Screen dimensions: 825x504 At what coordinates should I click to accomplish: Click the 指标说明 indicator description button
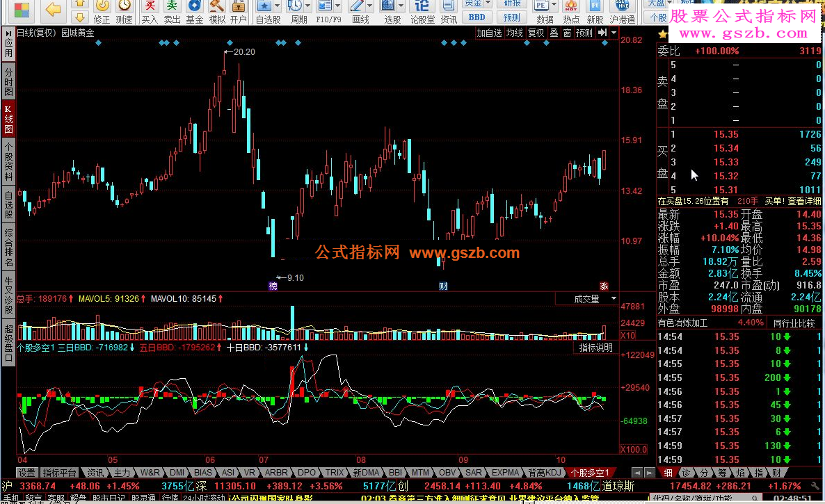coord(595,348)
